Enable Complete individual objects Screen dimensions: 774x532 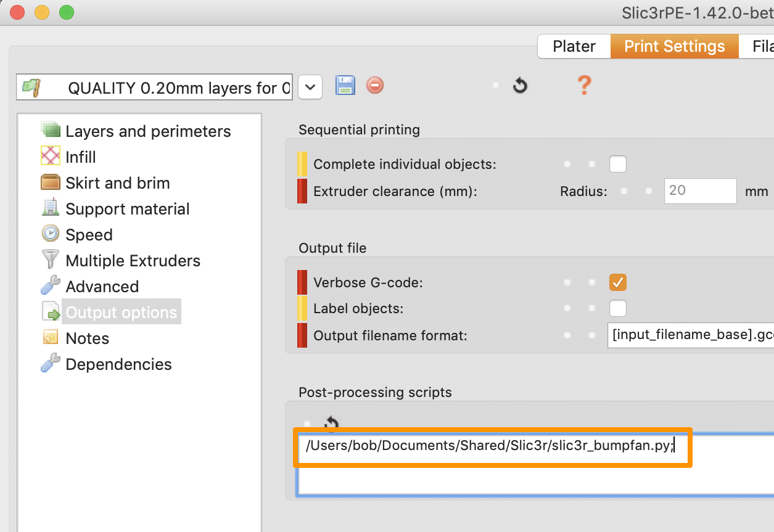(x=617, y=164)
